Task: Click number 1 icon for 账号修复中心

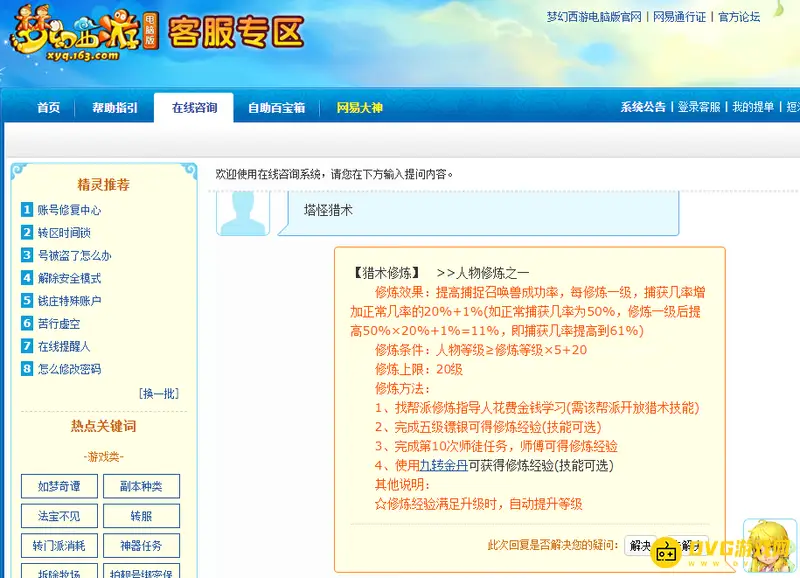Action: pos(27,209)
